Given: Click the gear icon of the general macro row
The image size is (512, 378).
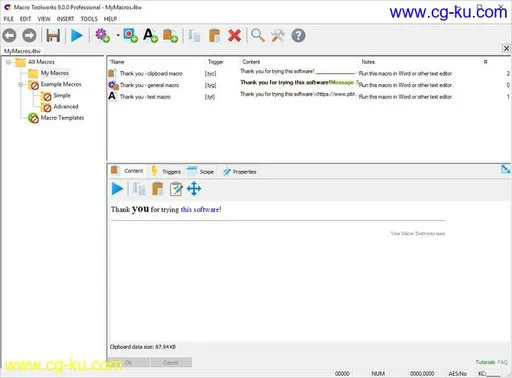Looking at the screenshot, I should [113, 85].
